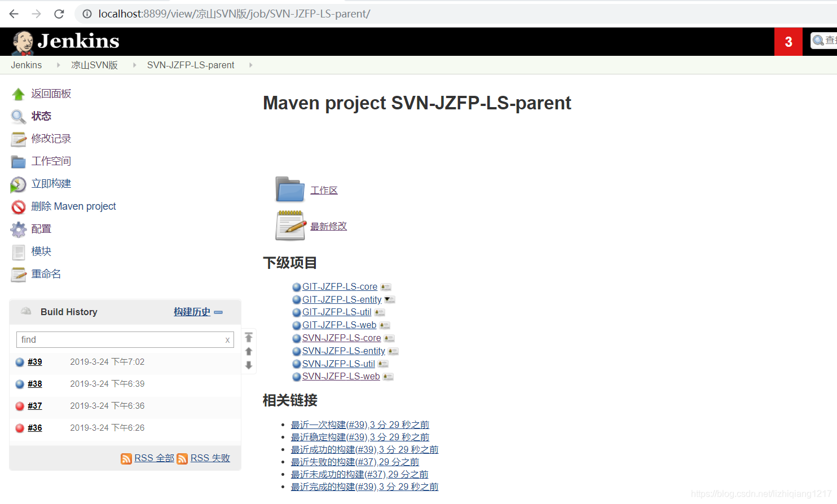Click the gear 配置 icon
Image resolution: width=837 pixels, height=504 pixels.
click(x=19, y=229)
